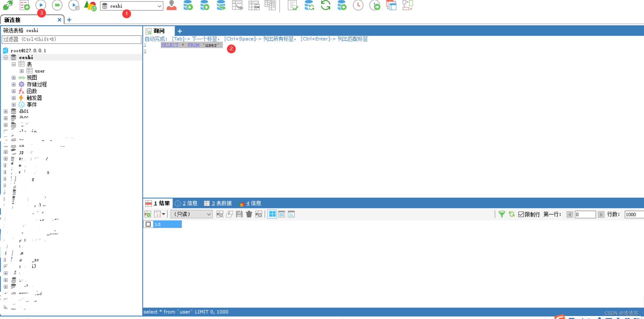Click next page arrow beside first row field

point(601,214)
